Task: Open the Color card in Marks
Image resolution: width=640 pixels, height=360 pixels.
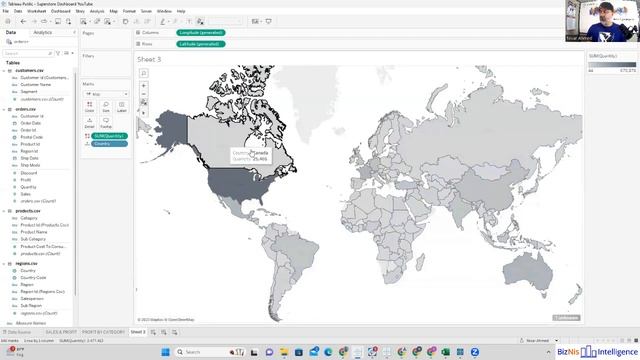Action: pos(89,107)
